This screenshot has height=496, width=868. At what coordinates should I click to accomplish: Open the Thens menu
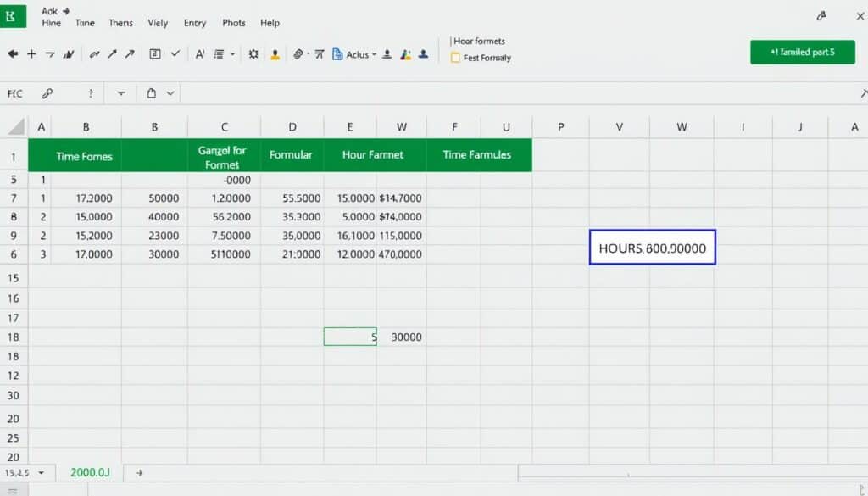click(120, 23)
